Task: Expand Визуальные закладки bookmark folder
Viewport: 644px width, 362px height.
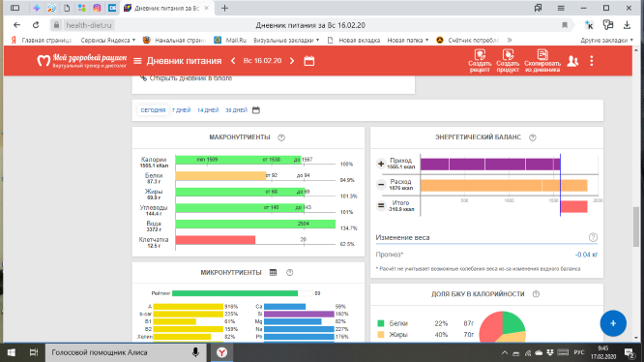Action: [286, 41]
